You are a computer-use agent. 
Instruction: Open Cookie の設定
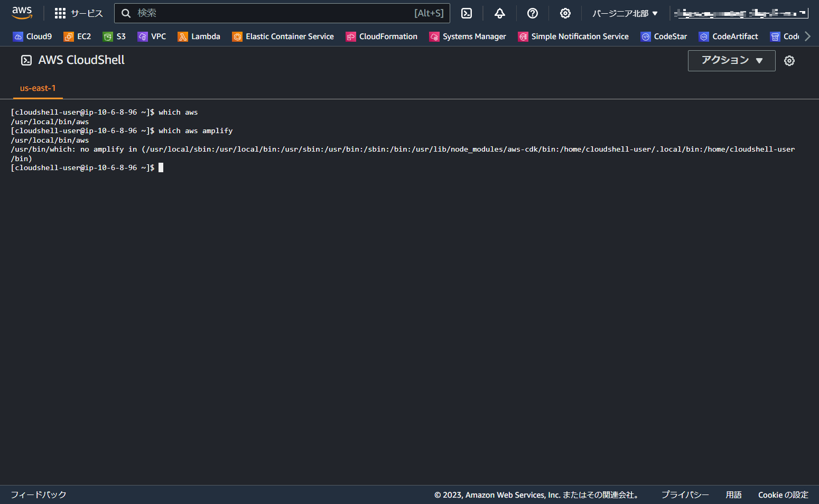(783, 494)
